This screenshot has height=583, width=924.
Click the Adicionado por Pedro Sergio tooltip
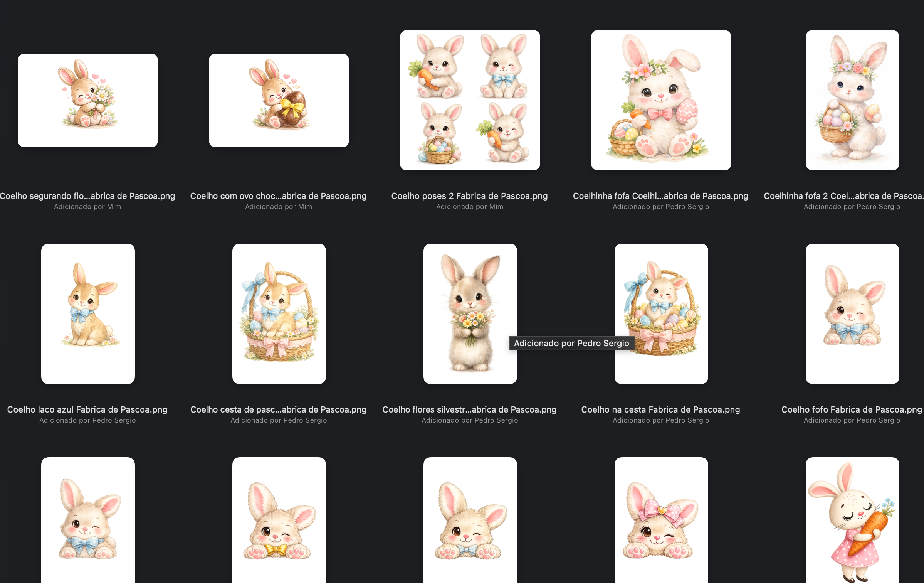tap(571, 343)
